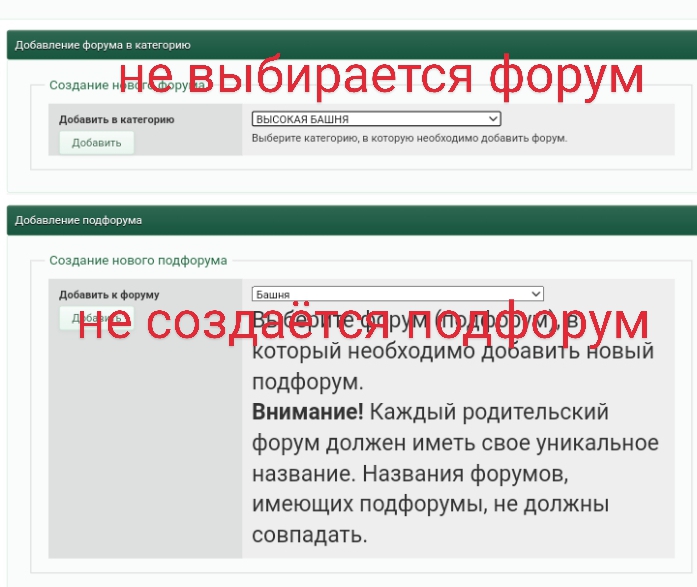Click the Добавление подфорума header bar
This screenshot has height=587, width=697.
coord(79,220)
